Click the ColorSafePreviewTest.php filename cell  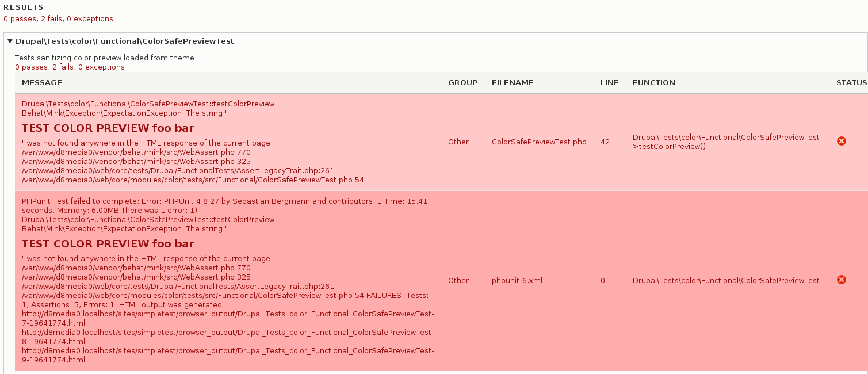[x=539, y=142]
